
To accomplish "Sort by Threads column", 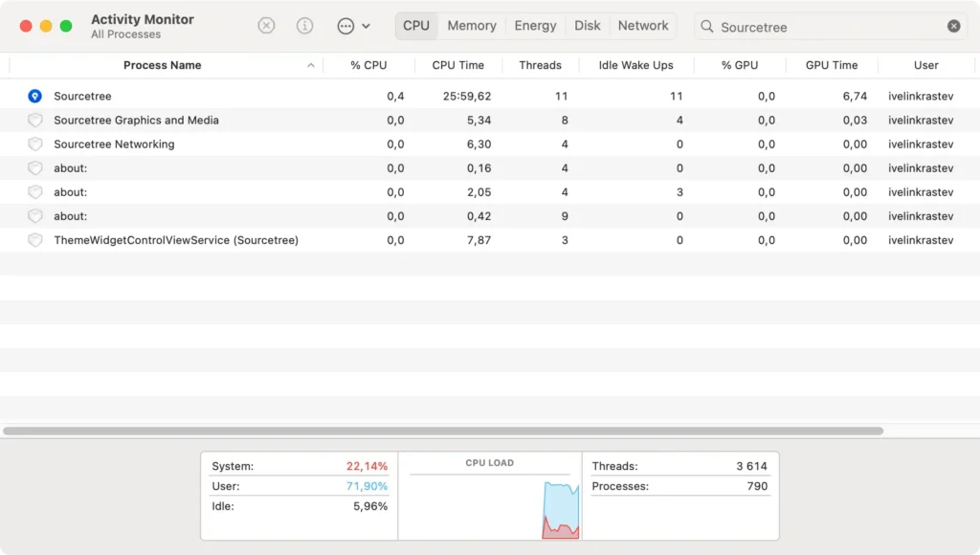I will click(541, 65).
